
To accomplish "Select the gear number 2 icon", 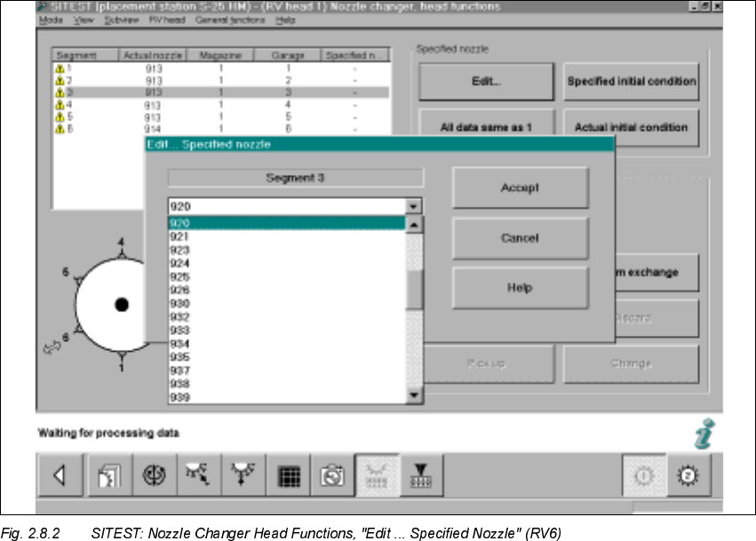I will (x=688, y=475).
